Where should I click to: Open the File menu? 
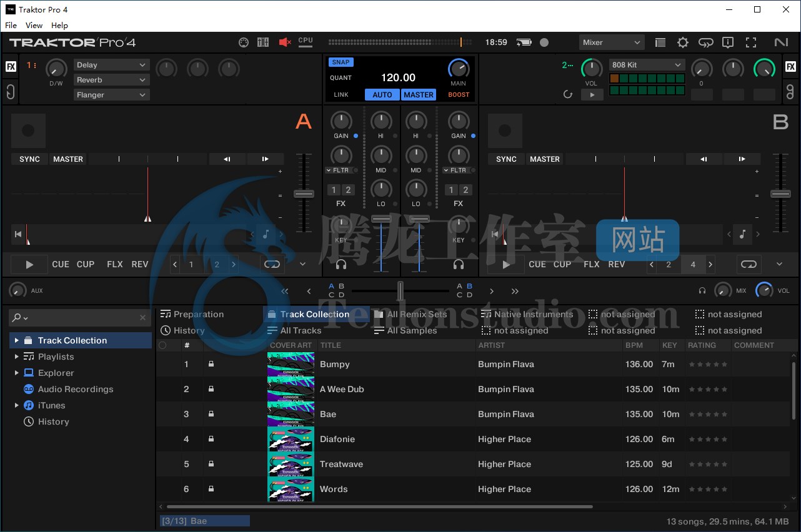click(11, 26)
